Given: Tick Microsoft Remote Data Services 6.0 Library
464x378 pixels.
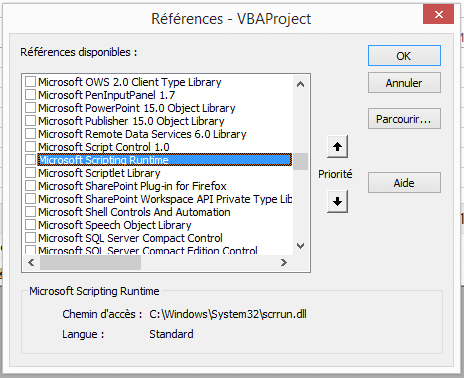Looking at the screenshot, I should 30,134.
